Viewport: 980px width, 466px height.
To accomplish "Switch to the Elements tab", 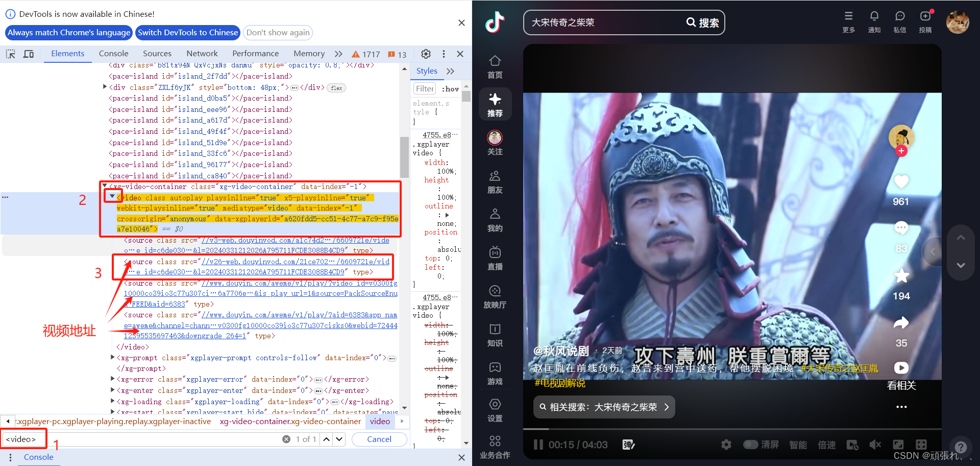I will tap(67, 54).
